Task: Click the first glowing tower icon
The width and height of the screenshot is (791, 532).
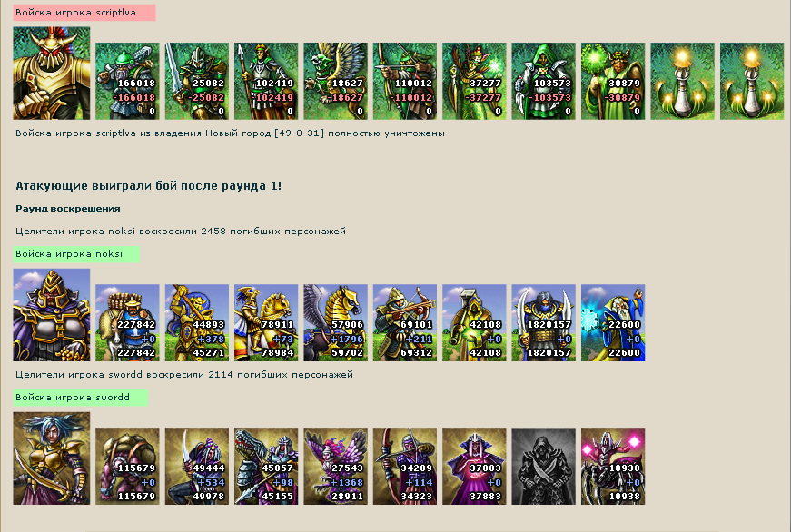Action: (x=683, y=81)
